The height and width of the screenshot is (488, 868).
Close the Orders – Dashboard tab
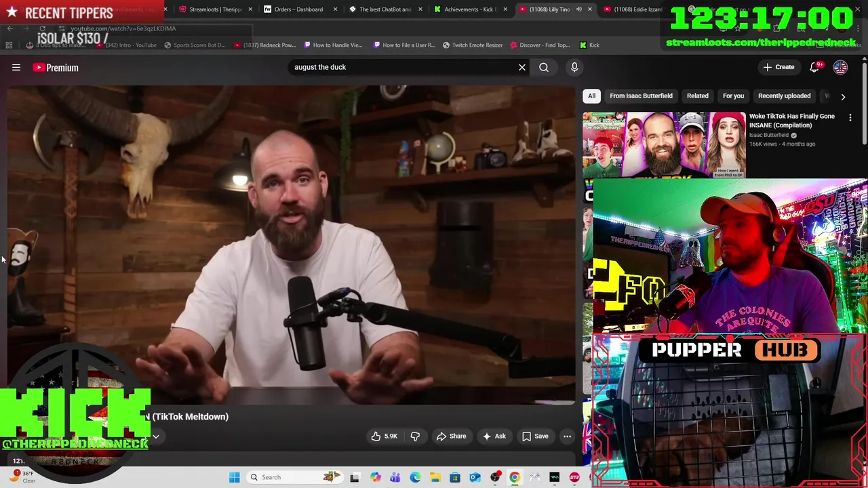tap(336, 9)
